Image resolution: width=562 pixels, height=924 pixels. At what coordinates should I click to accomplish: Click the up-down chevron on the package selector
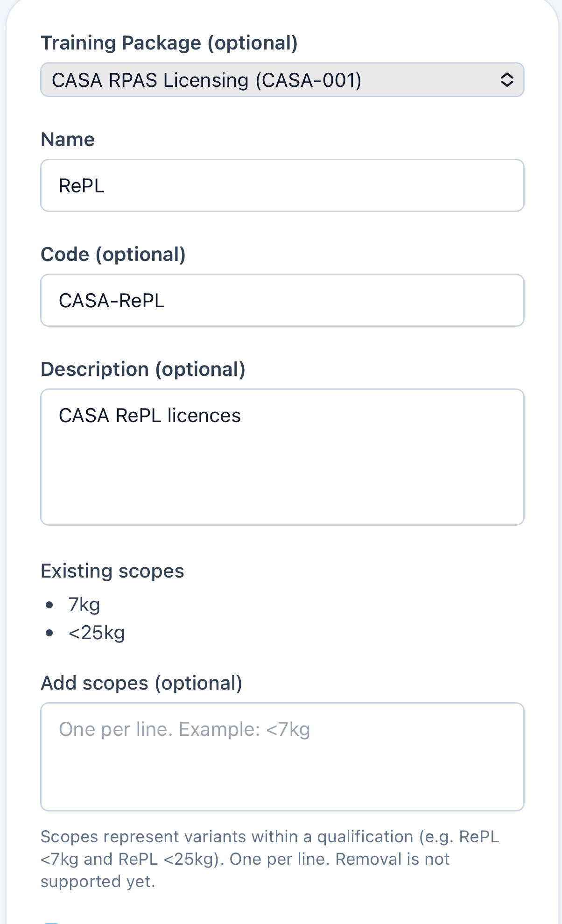coord(507,79)
